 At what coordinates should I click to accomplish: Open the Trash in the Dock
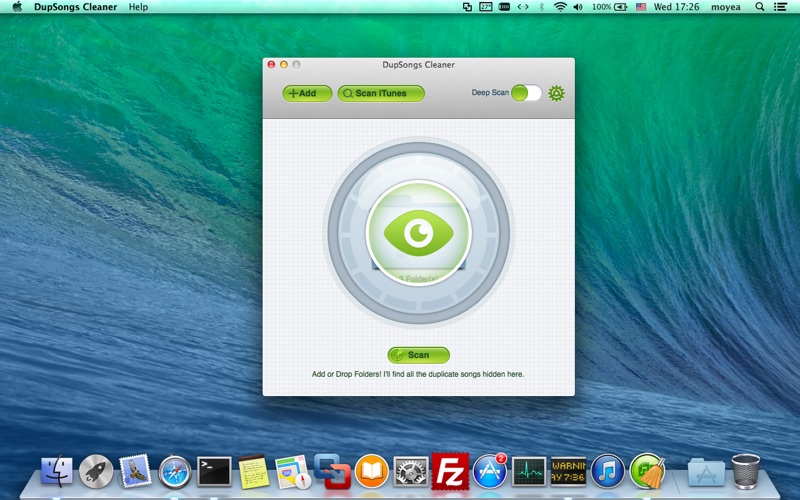[745, 471]
